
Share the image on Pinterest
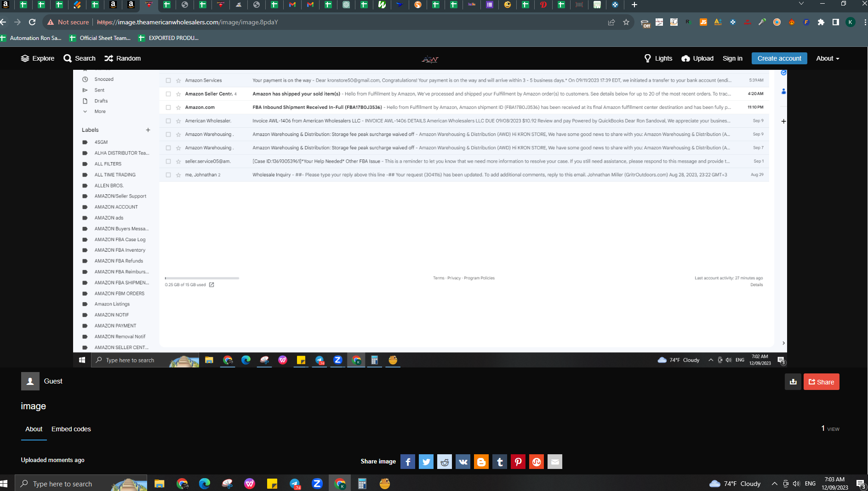pos(518,462)
